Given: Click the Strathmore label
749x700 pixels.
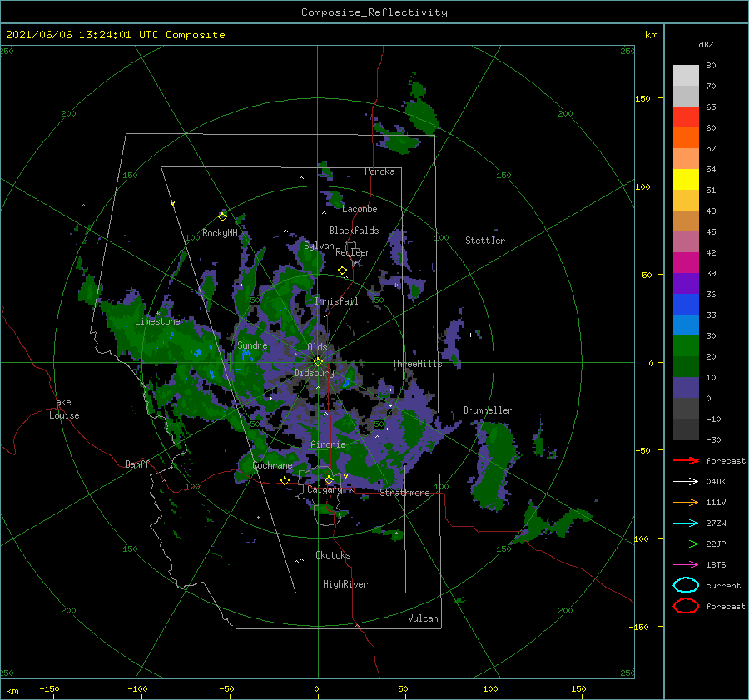Looking at the screenshot, I should [x=405, y=493].
